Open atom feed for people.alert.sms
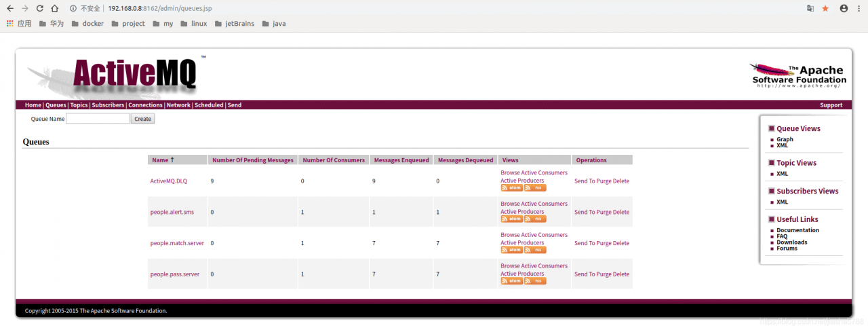Viewport: 868px width, 330px height. click(511, 219)
